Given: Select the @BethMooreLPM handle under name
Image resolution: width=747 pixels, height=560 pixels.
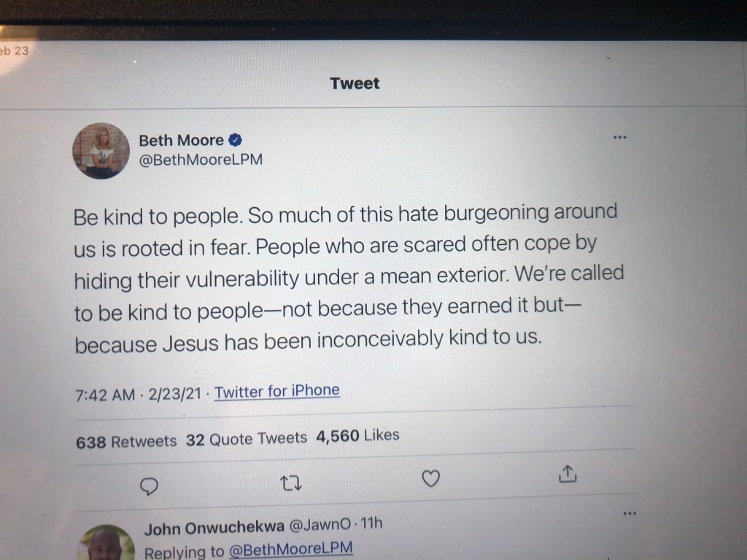Looking at the screenshot, I should pyautogui.click(x=201, y=160).
